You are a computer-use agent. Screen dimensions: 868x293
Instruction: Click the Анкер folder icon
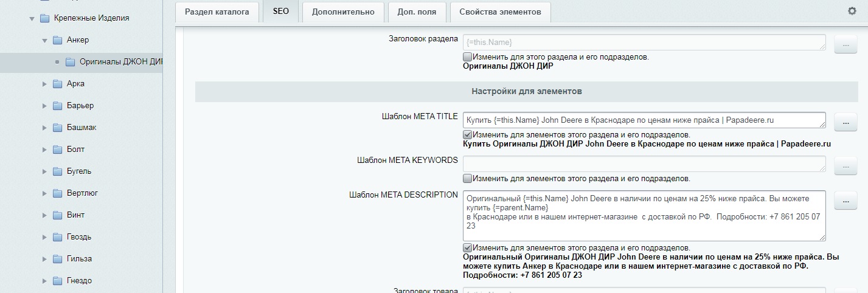58,40
